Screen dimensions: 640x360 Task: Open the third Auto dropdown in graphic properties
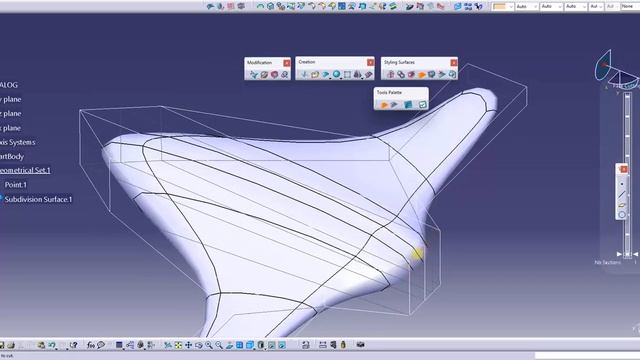(576, 7)
